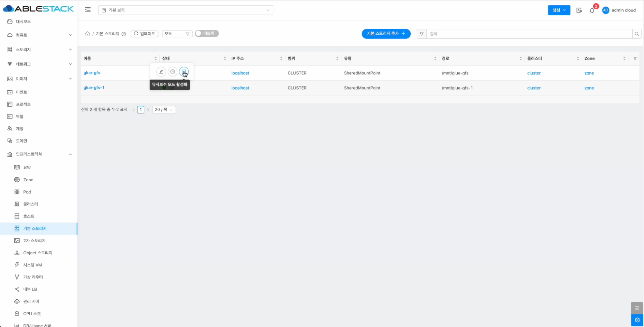644x327 pixels.
Task: Expand the 네트워크 menu
Action: [39, 64]
